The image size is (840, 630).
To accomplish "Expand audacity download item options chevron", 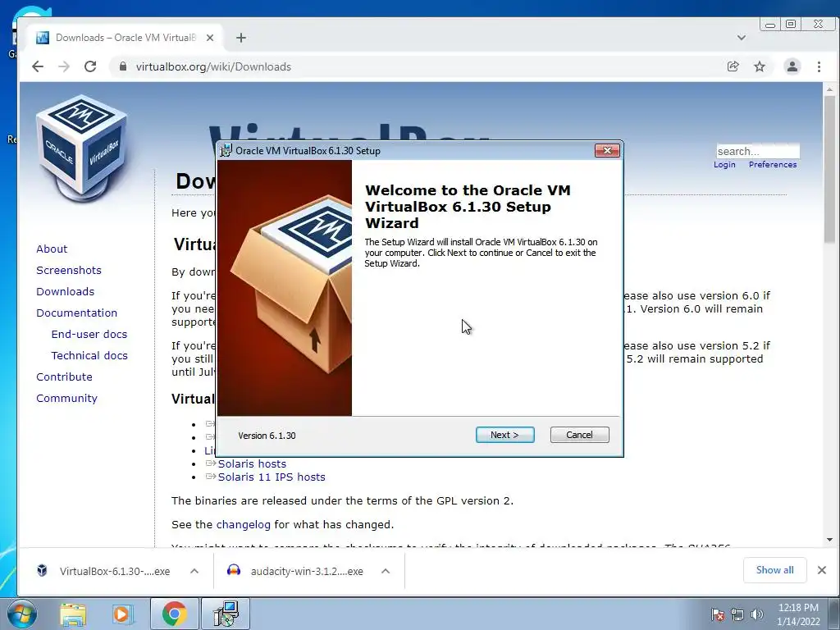I will (386, 571).
